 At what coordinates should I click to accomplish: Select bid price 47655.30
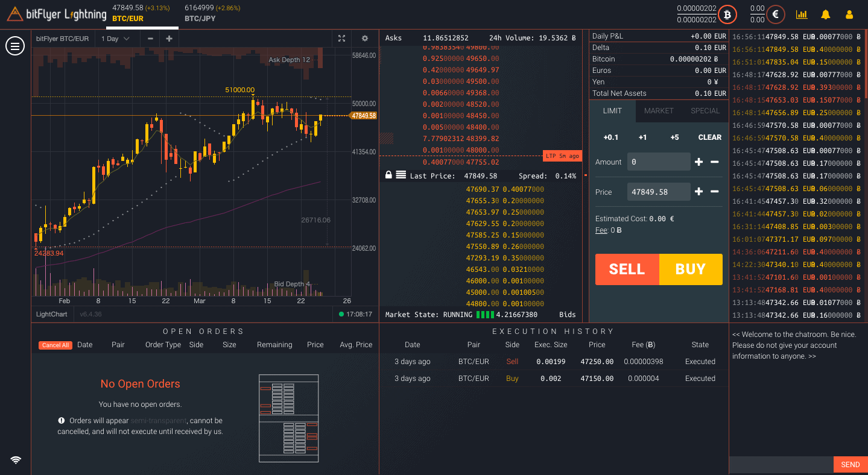click(x=483, y=201)
